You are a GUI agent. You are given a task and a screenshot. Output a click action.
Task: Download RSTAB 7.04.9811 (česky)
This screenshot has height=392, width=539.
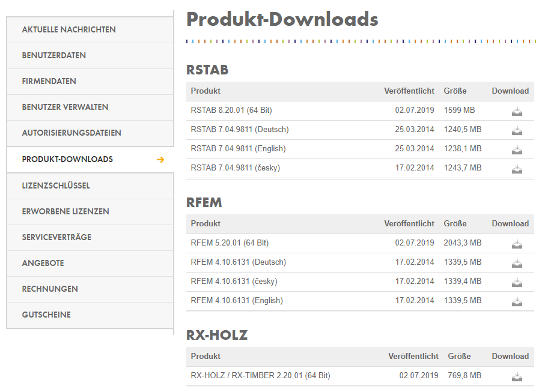click(x=517, y=169)
